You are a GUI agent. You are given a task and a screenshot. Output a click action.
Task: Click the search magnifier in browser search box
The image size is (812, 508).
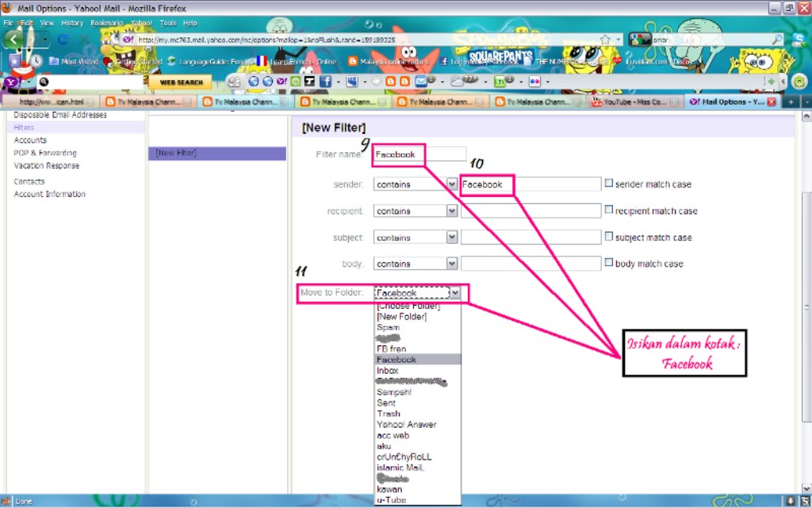[x=777, y=40]
